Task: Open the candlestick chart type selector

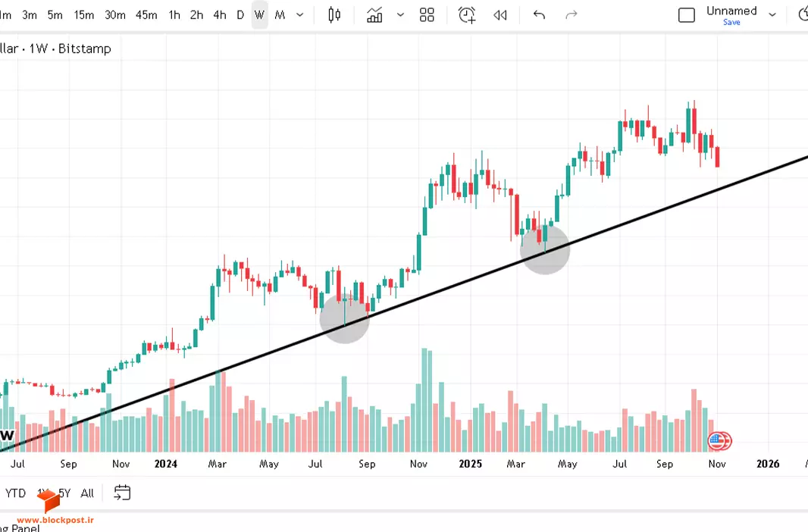Action: [x=334, y=15]
